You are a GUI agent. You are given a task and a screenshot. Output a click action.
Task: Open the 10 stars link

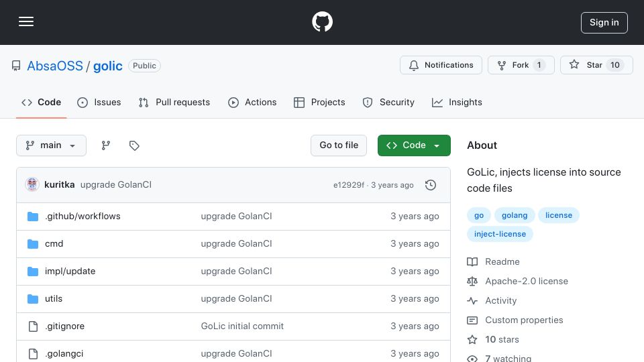502,339
